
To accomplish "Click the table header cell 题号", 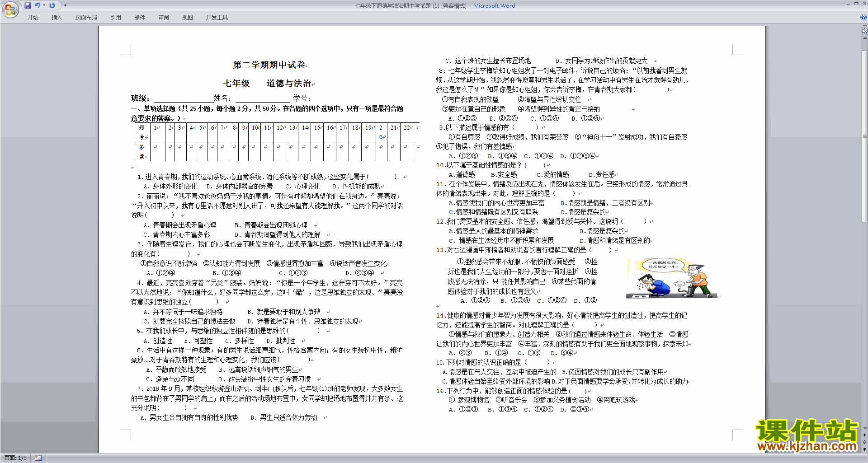I will point(143,132).
